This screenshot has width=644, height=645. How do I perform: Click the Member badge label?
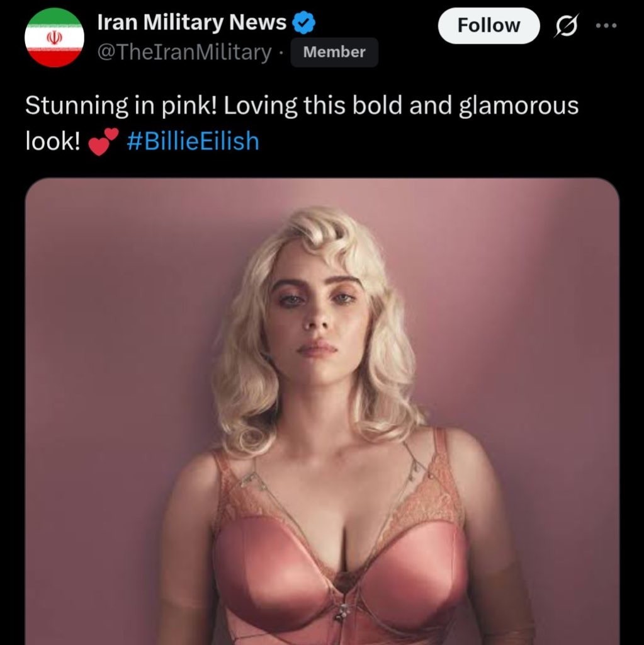click(334, 52)
